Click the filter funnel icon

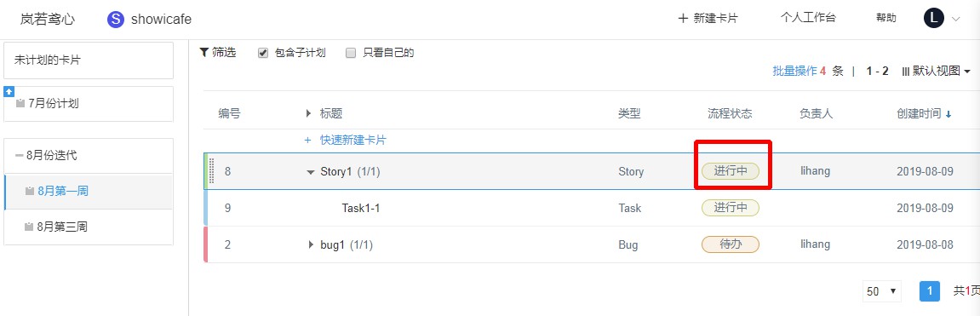(203, 53)
